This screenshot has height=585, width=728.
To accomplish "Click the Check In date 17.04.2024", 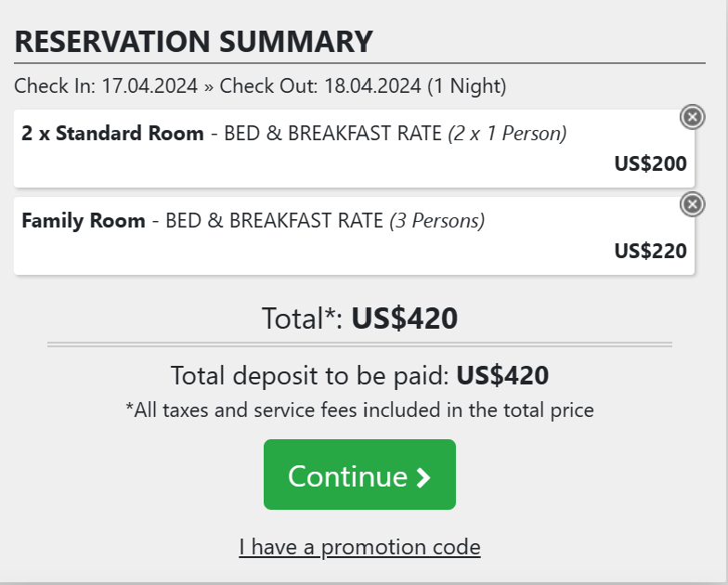I will point(149,86).
